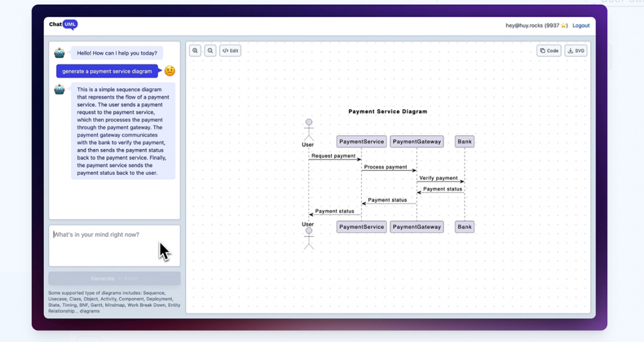Click the user emoji avatar icon
Viewport: 644px width, 342px height.
pyautogui.click(x=170, y=70)
